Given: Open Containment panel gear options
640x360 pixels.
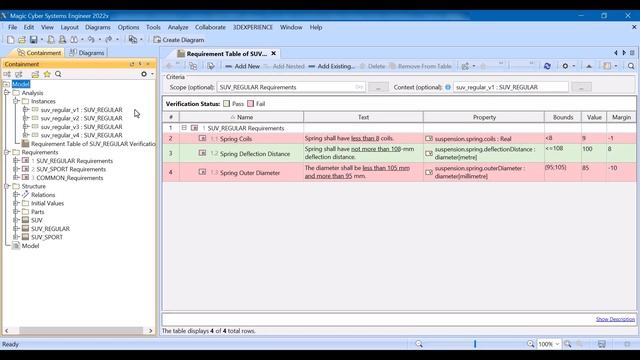Looking at the screenshot, I should pyautogui.click(x=144, y=74).
